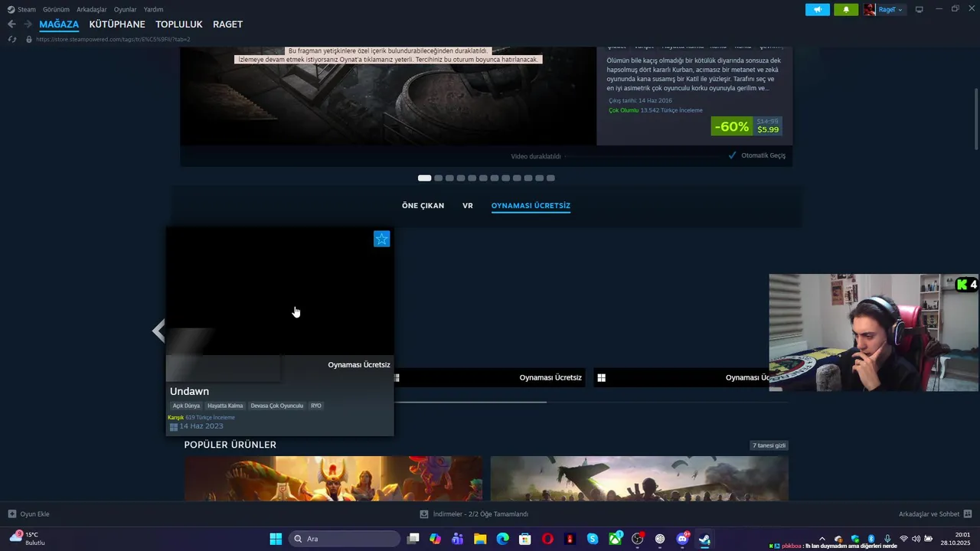980x551 pixels.
Task: Show hidden system tray icons chevron
Action: (x=822, y=539)
